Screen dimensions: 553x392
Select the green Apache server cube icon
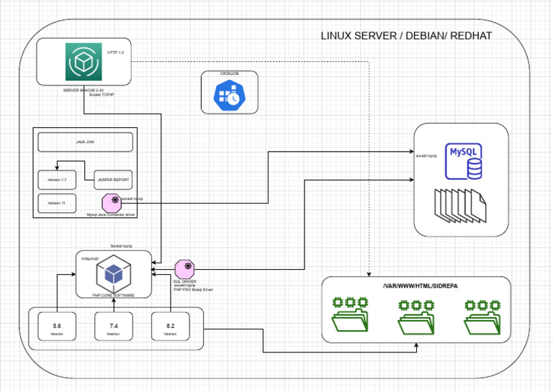point(84,62)
